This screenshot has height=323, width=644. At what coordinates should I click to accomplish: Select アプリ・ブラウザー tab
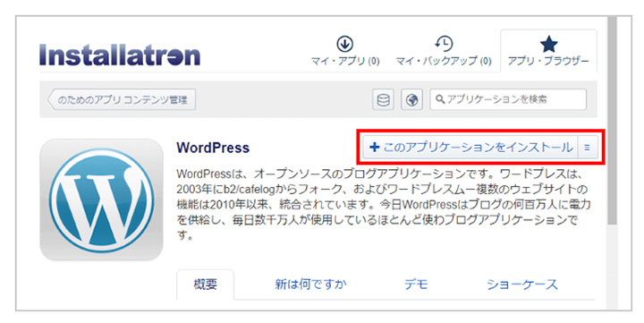[x=548, y=51]
